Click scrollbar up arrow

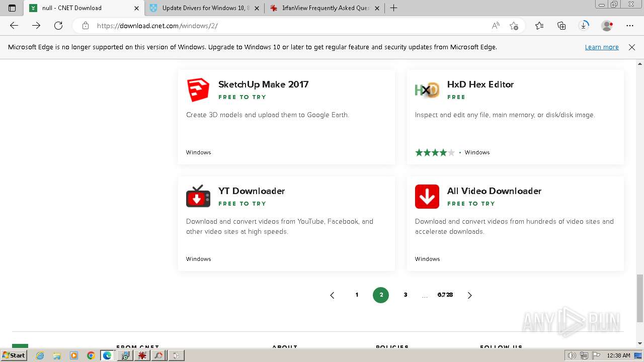point(640,64)
